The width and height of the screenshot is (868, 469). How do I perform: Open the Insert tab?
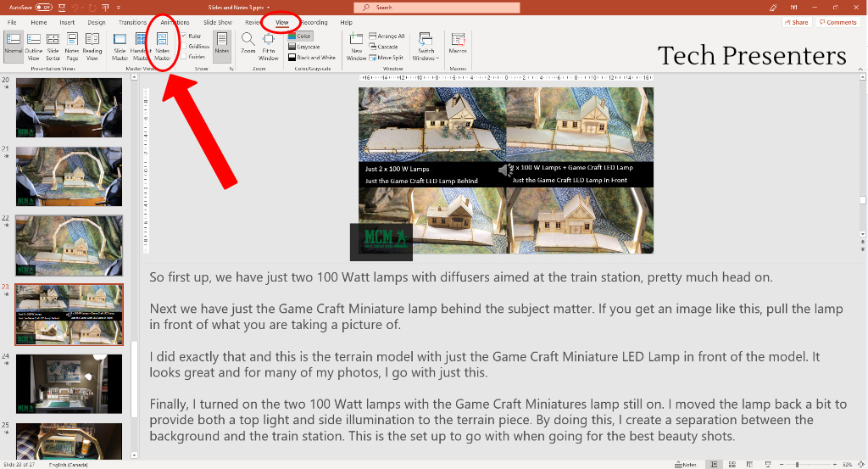[x=67, y=22]
